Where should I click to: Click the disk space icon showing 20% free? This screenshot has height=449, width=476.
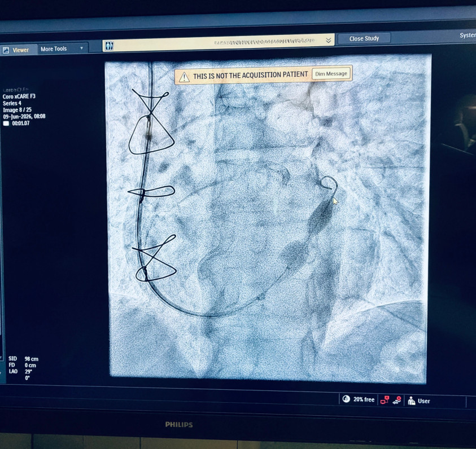(346, 399)
